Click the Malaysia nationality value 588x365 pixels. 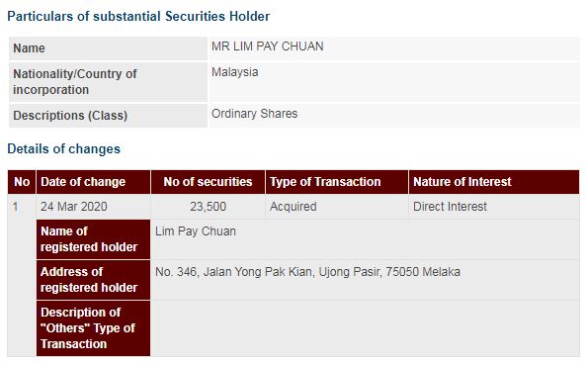235,72
